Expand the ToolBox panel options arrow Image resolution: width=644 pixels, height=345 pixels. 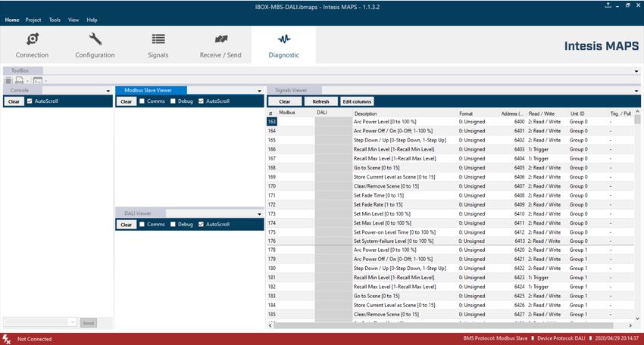coord(636,71)
